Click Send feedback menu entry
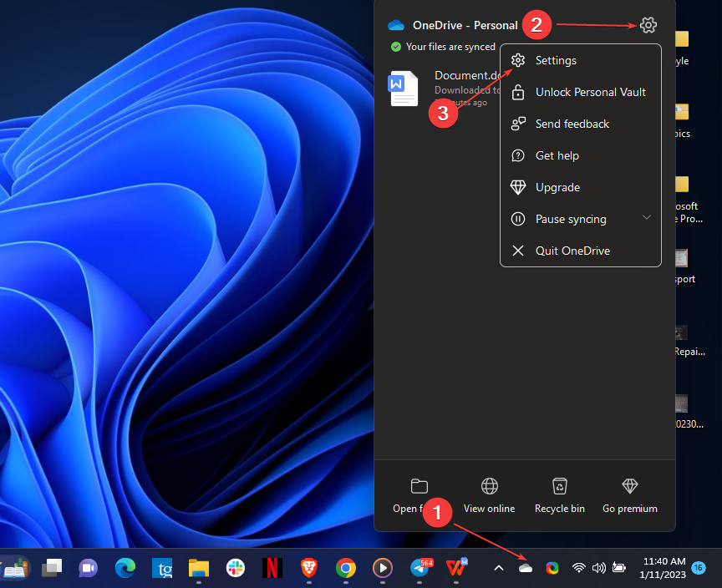 tap(572, 124)
